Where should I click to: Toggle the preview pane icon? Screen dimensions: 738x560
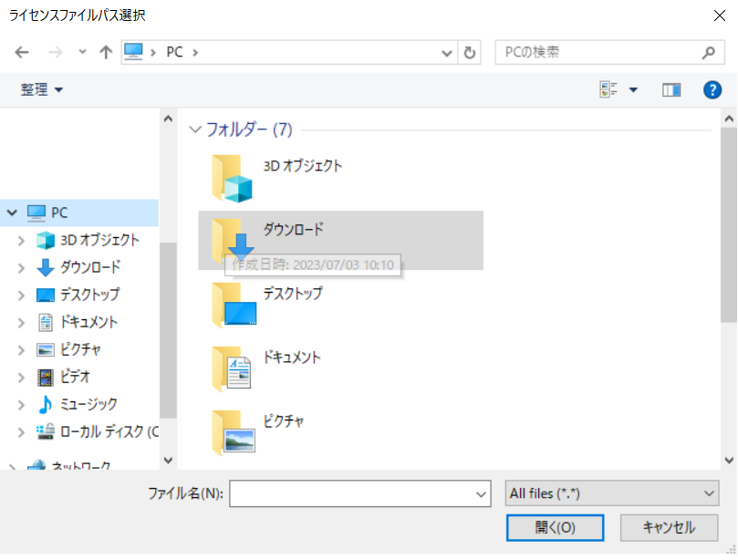pos(671,89)
